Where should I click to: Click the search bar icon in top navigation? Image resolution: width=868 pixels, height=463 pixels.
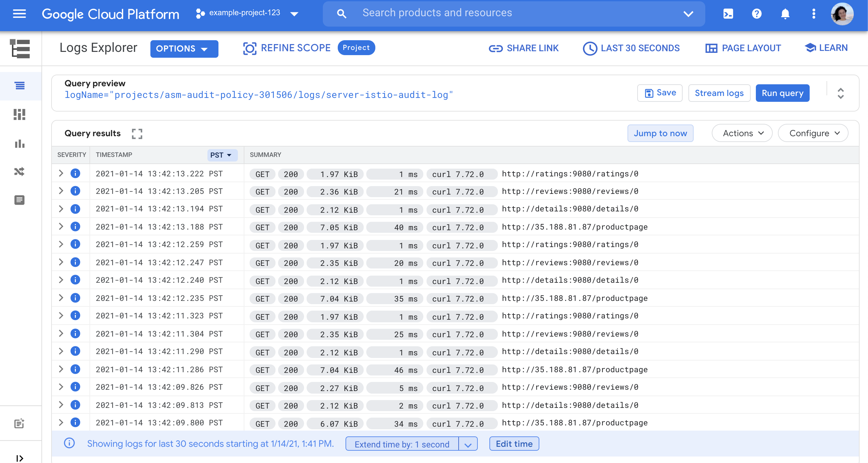[341, 13]
